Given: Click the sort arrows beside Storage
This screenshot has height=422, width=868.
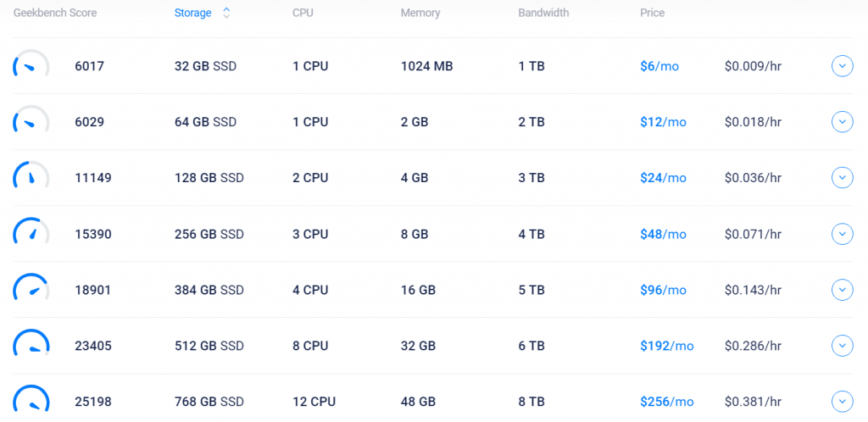Looking at the screenshot, I should coord(226,13).
